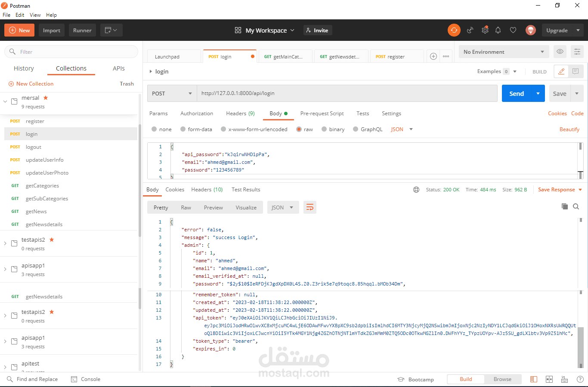The width and height of the screenshot is (588, 387).
Task: Search within the response body icon
Action: coord(576,206)
